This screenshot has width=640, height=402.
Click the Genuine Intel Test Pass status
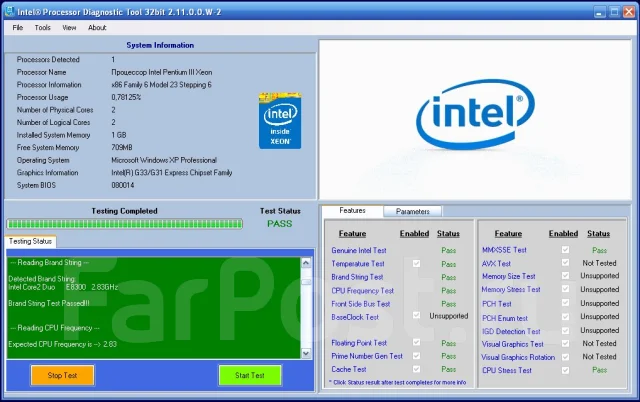click(x=449, y=251)
